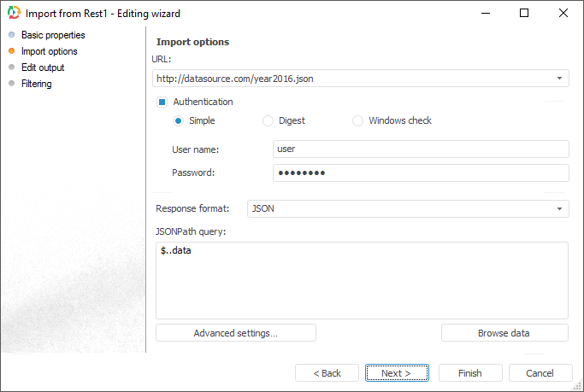The width and height of the screenshot is (584, 392).
Task: Choose the Digest authentication option
Action: (268, 121)
